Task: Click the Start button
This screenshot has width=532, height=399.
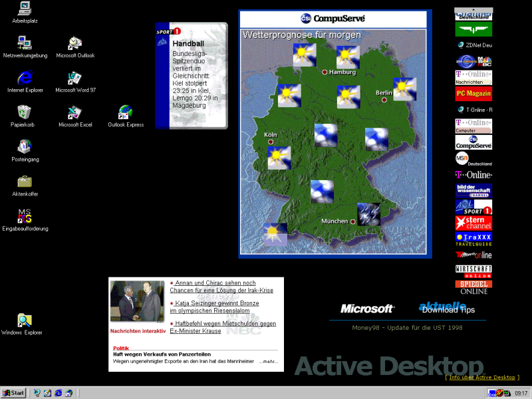Action: [x=13, y=393]
